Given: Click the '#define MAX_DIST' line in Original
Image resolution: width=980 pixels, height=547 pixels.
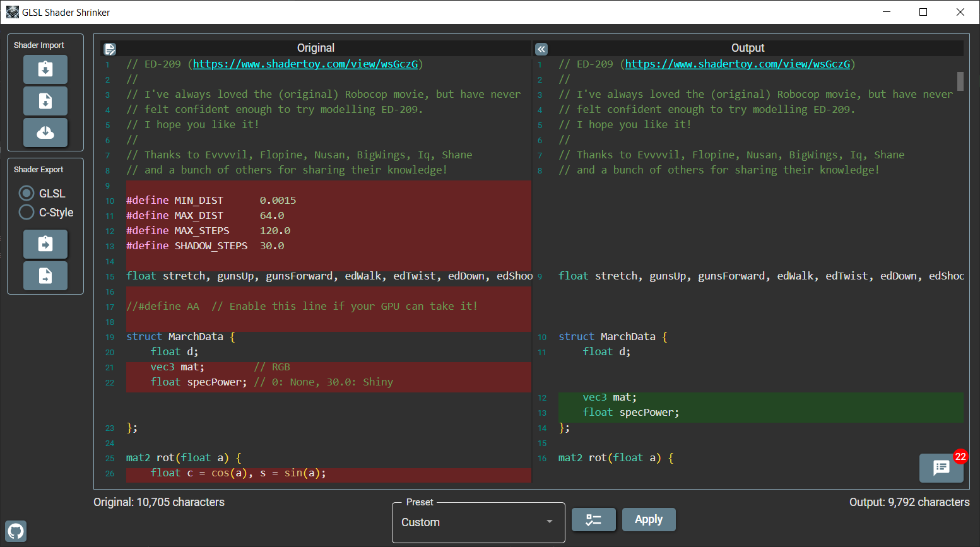Looking at the screenshot, I should (206, 215).
